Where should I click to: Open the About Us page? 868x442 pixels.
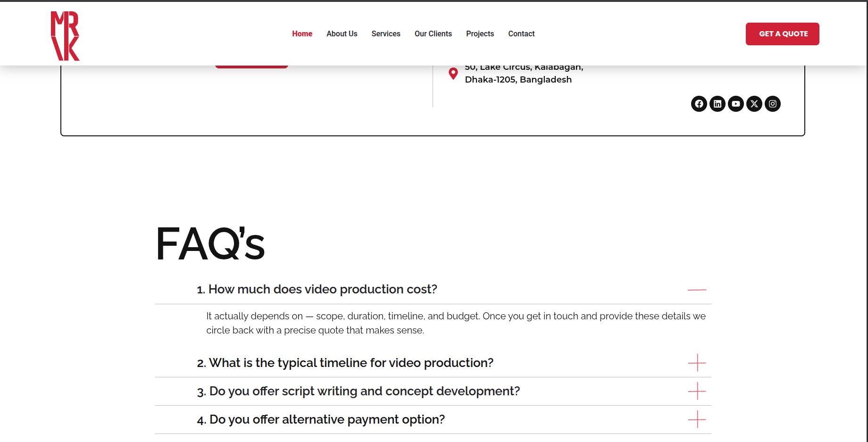click(342, 34)
